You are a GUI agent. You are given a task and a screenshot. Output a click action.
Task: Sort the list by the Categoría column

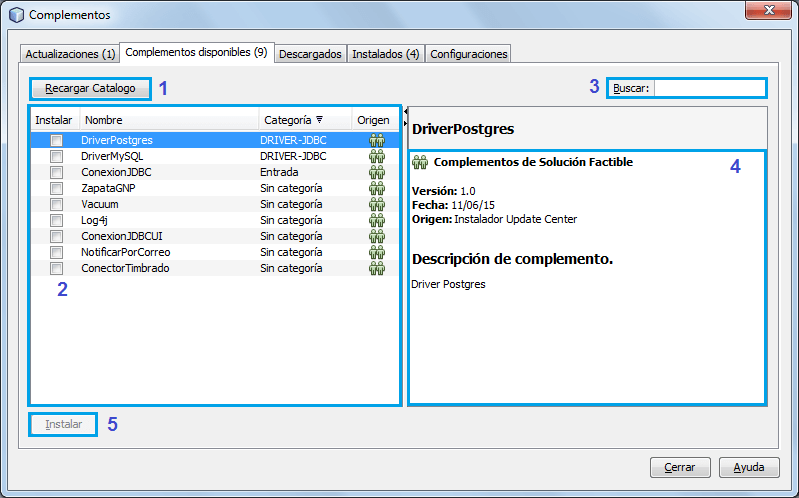tap(293, 120)
